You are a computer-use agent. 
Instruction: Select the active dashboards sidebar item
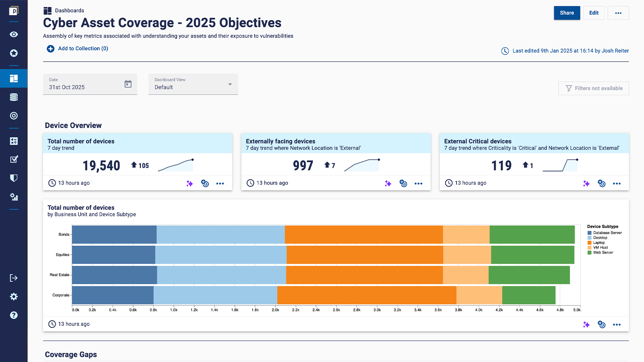point(14,78)
